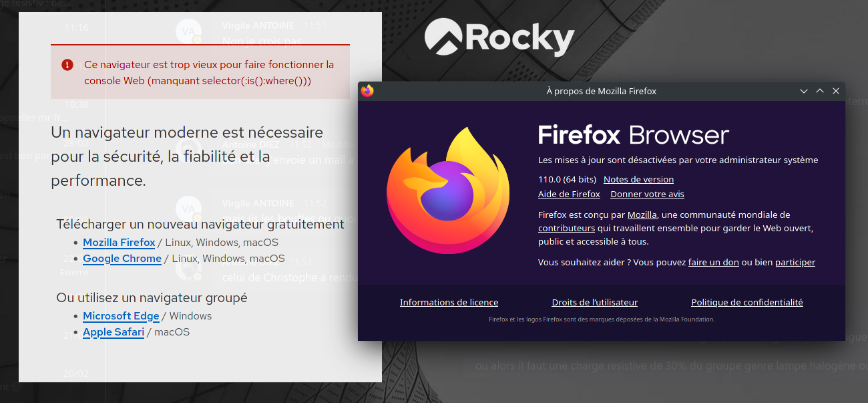Close the À propos de Mozilla Firefox dialog
Image resolution: width=868 pixels, height=403 pixels.
(x=836, y=91)
